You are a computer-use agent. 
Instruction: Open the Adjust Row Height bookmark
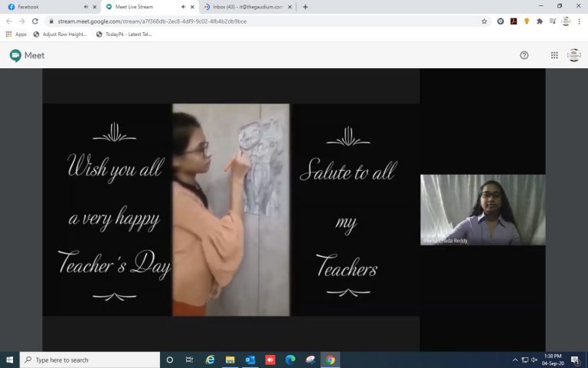click(x=61, y=34)
